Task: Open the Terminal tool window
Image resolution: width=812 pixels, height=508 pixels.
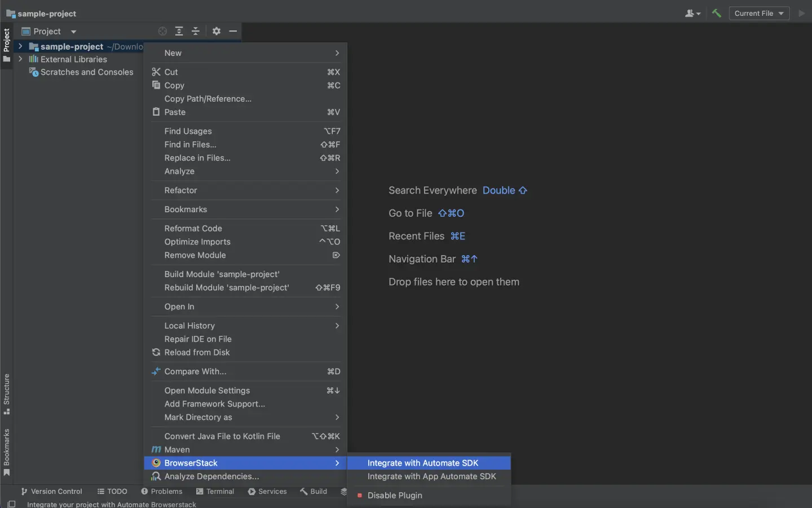Action: tap(215, 492)
